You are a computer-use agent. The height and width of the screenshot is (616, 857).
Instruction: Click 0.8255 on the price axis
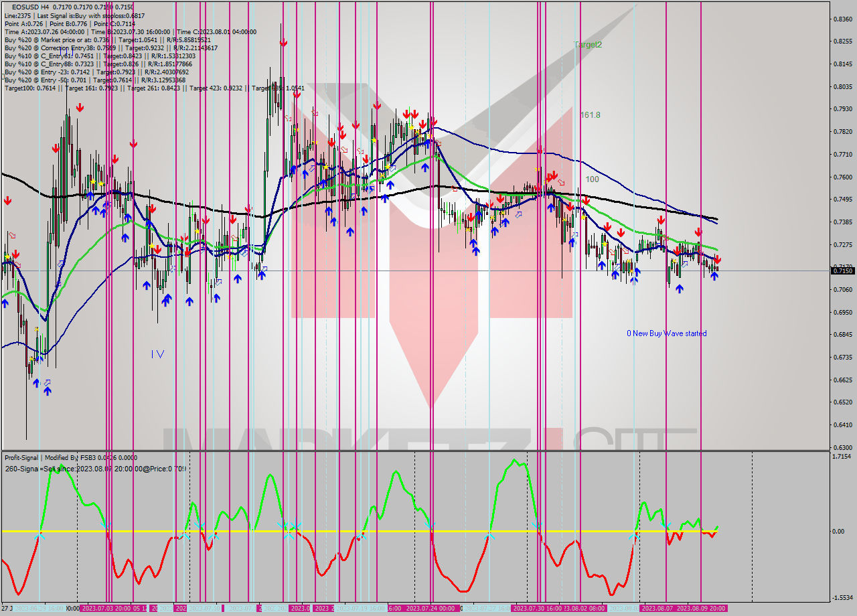tap(842, 42)
